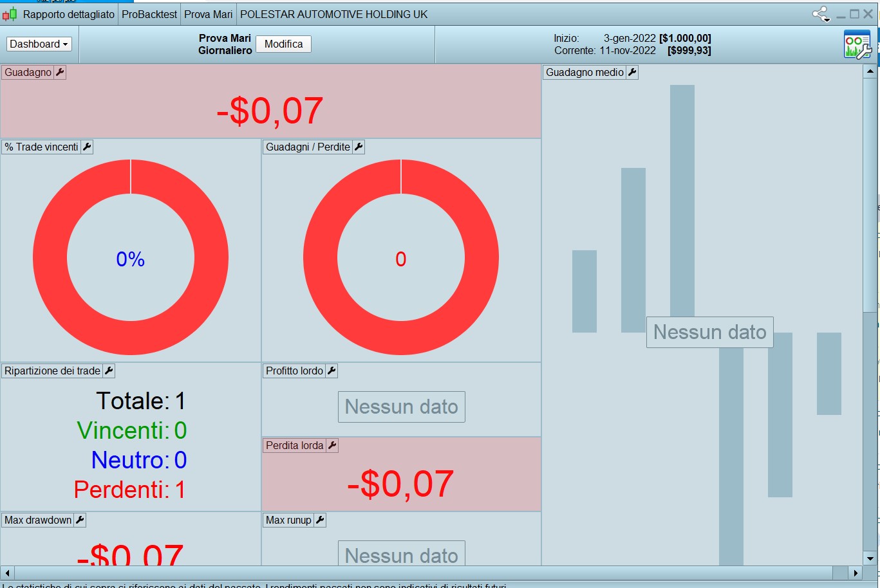Click the Inizio date 3-gen-2022

pos(630,39)
